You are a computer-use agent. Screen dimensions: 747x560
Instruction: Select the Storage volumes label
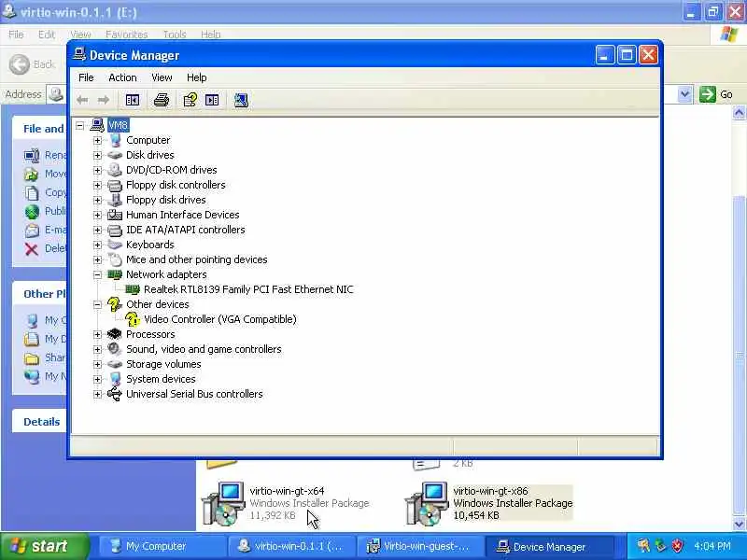(163, 364)
